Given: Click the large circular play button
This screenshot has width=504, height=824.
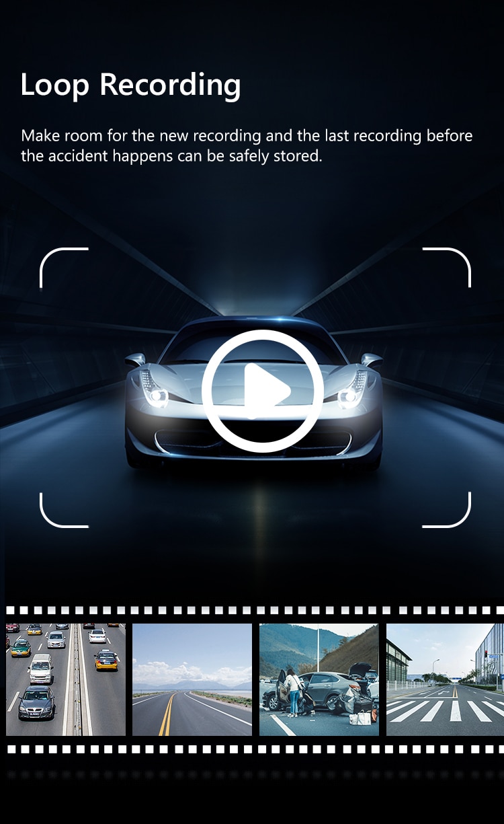Looking at the screenshot, I should coord(263,391).
